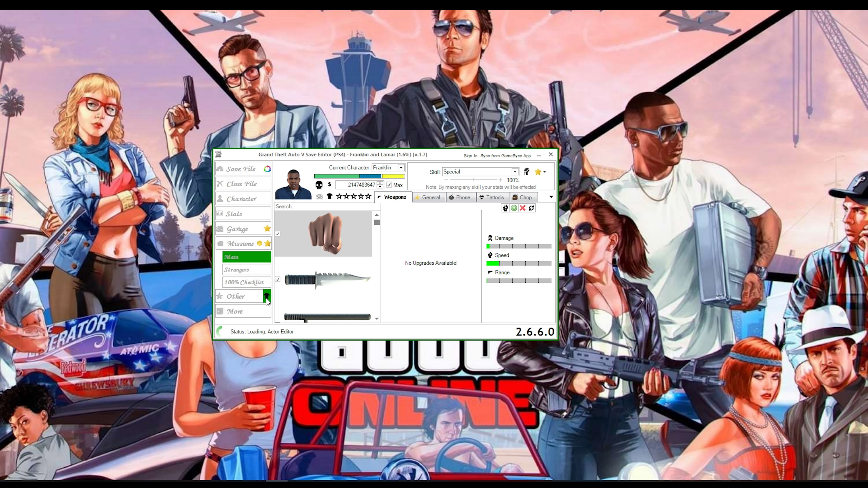Click the dollar sign icon
The image size is (868, 488).
click(x=330, y=184)
